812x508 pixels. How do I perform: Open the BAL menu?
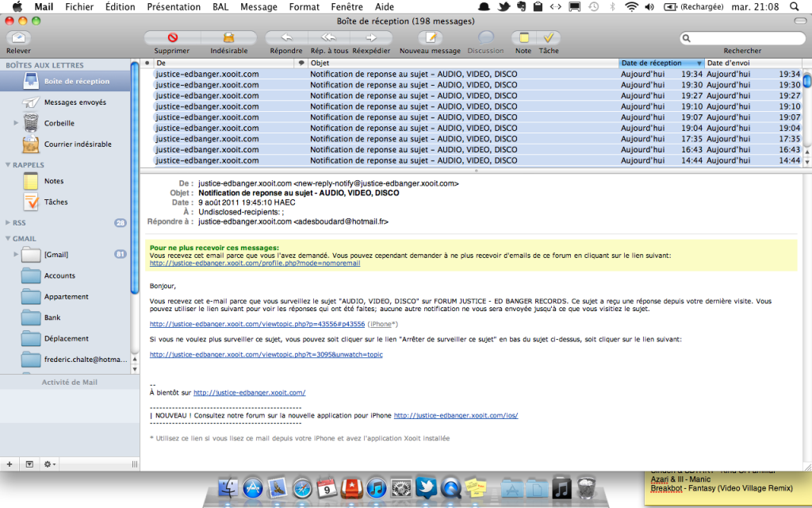pos(220,6)
